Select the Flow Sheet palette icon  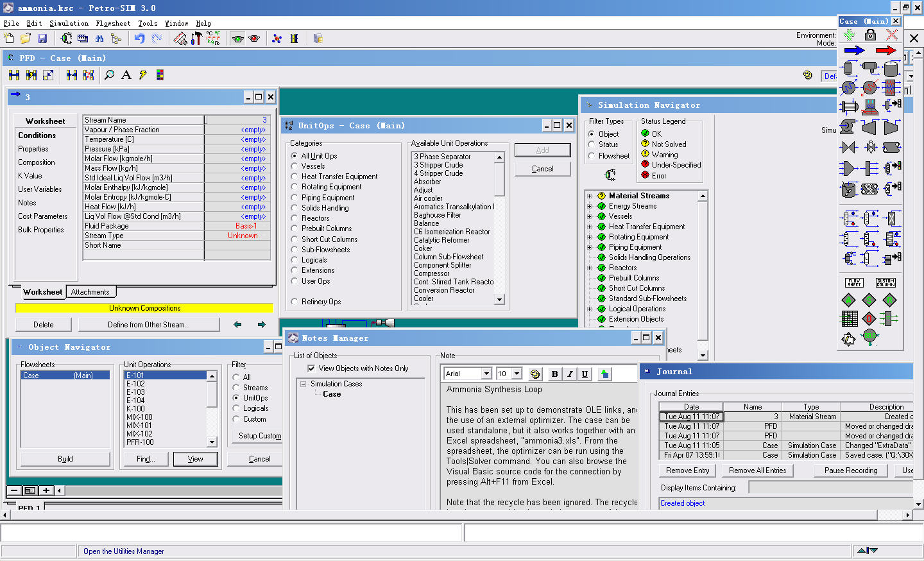pyautogui.click(x=854, y=282)
